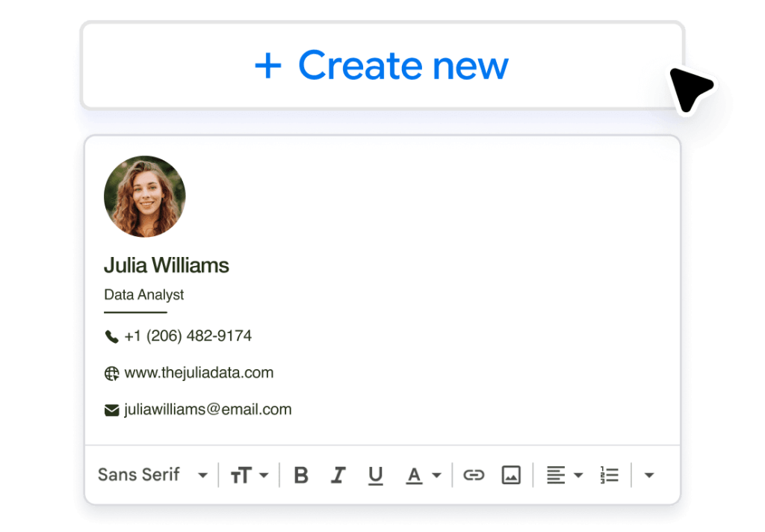Screen dimensions: 765x532
Task: Expand the font size chevron
Action: (x=264, y=474)
